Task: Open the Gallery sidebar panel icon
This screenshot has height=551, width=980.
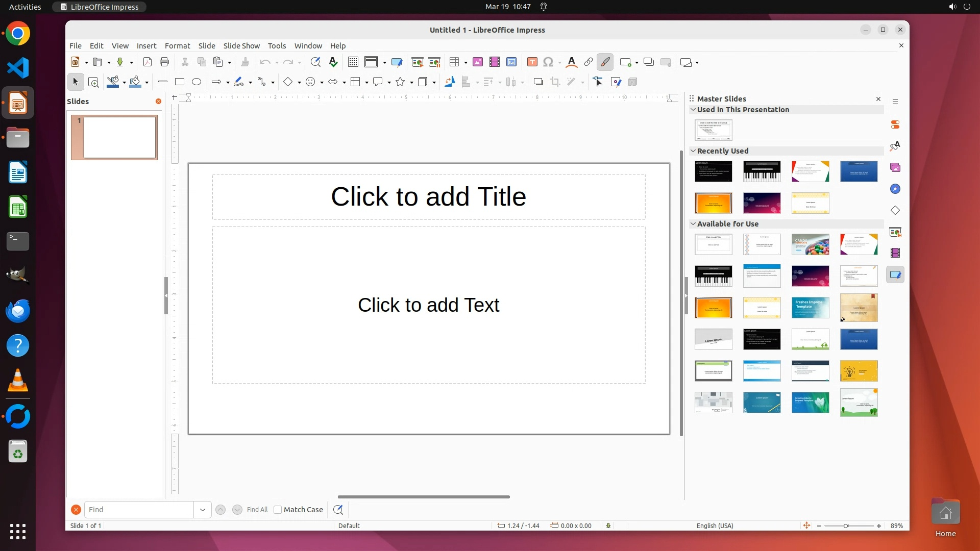Action: (x=895, y=168)
